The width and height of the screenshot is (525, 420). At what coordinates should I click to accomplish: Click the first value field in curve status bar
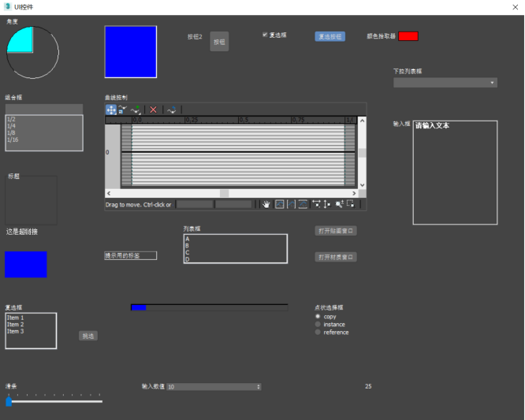pos(195,204)
